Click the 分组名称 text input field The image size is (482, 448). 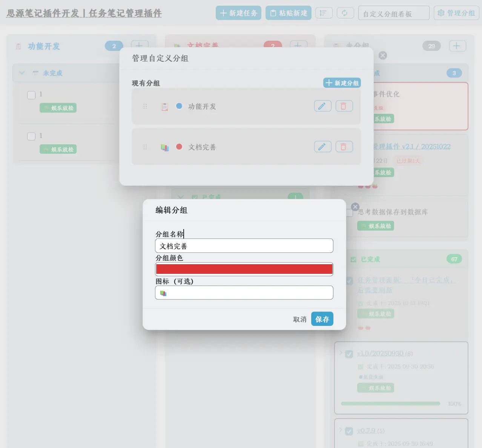coord(244,245)
